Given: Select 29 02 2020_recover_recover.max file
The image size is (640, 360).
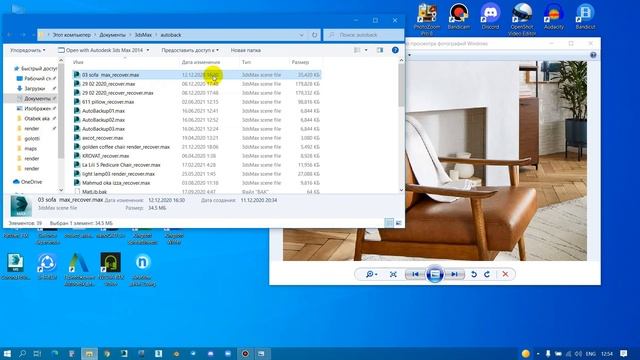Looking at the screenshot, I should (197, 93).
